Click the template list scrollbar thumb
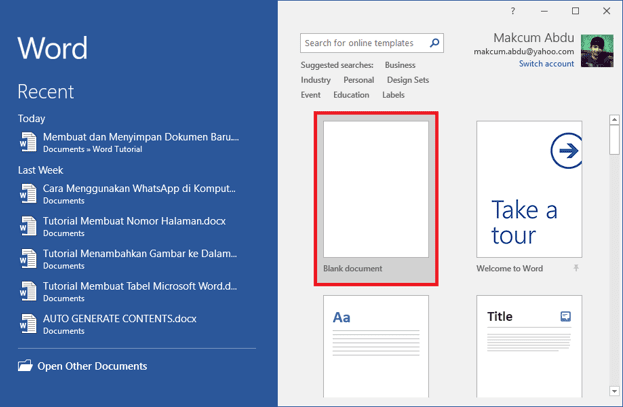This screenshot has width=623, height=407. point(614,140)
